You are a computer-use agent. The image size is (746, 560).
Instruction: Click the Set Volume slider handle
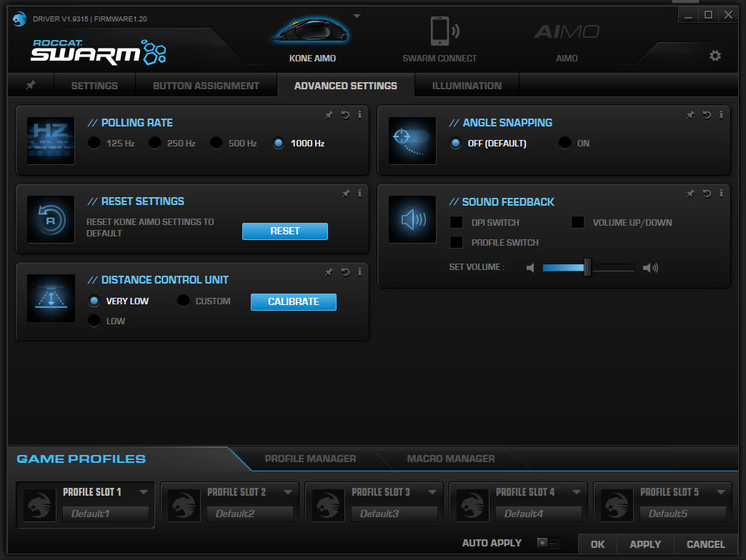click(x=587, y=268)
